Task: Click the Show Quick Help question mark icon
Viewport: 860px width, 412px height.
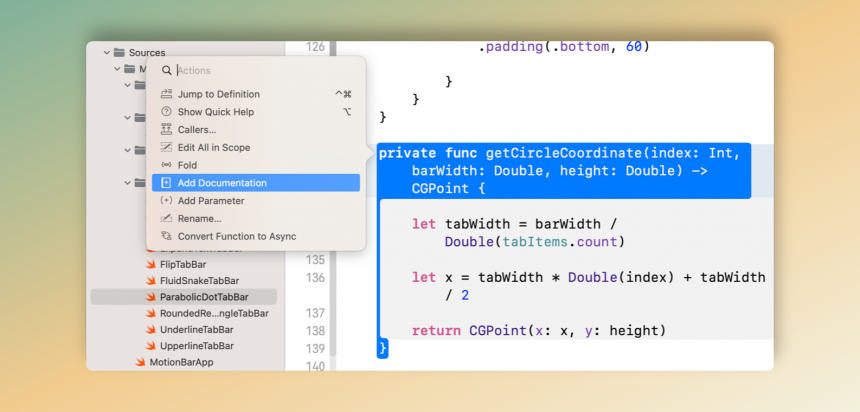Action: (x=167, y=112)
